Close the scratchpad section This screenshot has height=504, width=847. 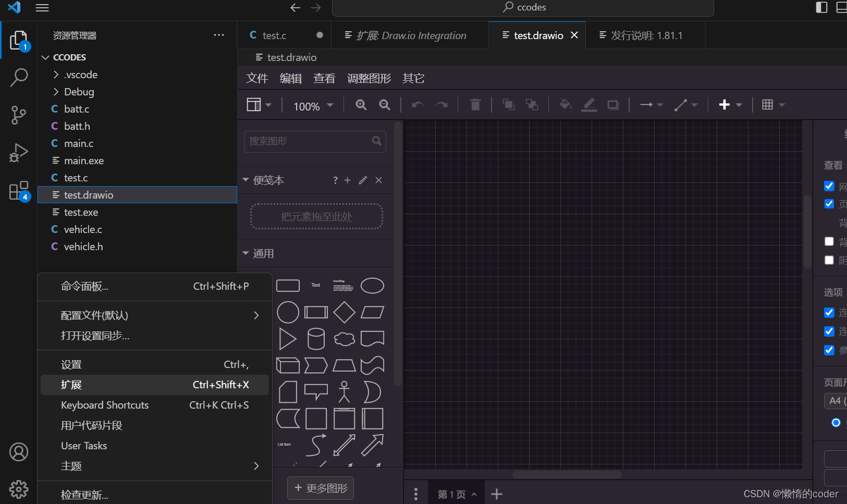pyautogui.click(x=379, y=180)
